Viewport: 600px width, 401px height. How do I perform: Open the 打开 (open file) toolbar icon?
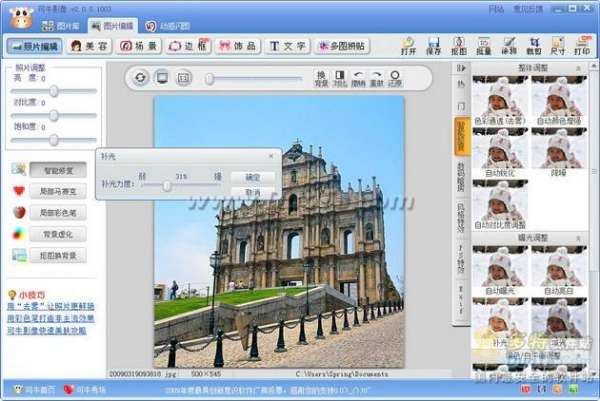point(408,46)
